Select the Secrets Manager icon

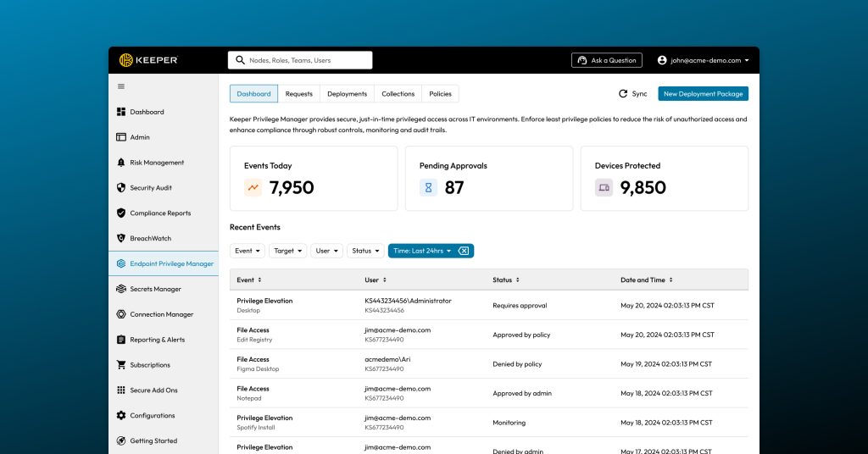(x=121, y=290)
